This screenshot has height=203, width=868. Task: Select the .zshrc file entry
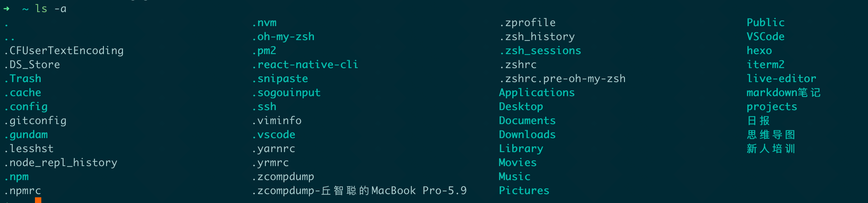pyautogui.click(x=518, y=64)
